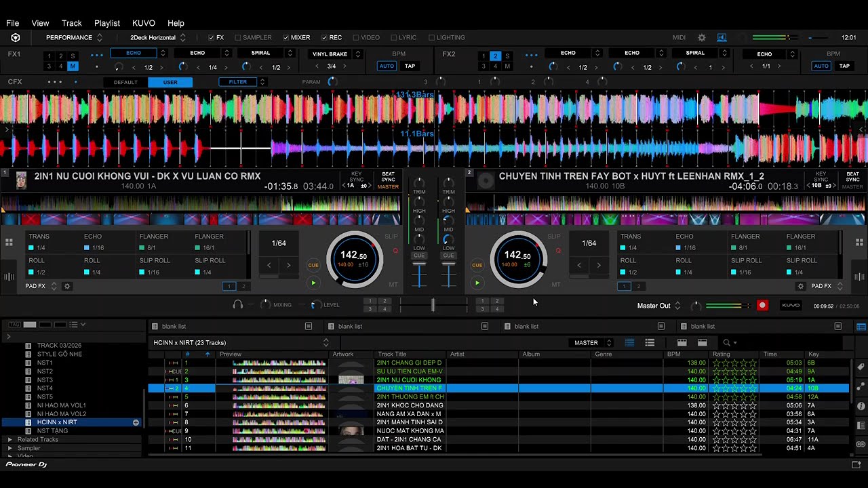Open the track search magnifier
This screenshot has width=868, height=488.
pyautogui.click(x=726, y=343)
